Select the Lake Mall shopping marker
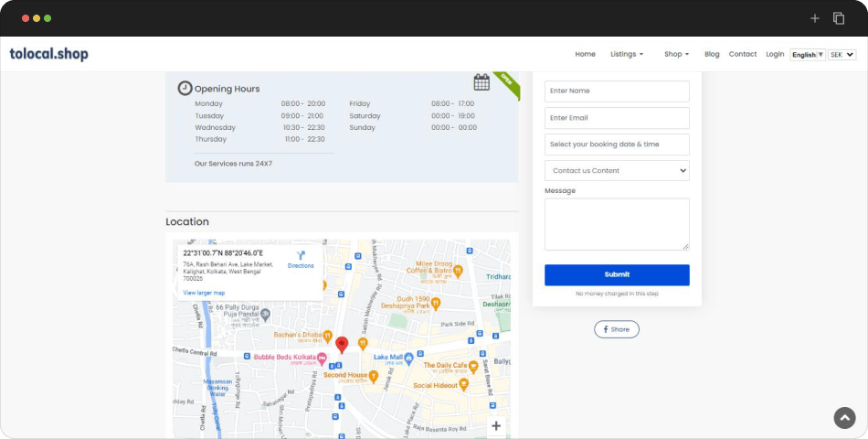Image resolution: width=868 pixels, height=439 pixels. click(x=408, y=358)
